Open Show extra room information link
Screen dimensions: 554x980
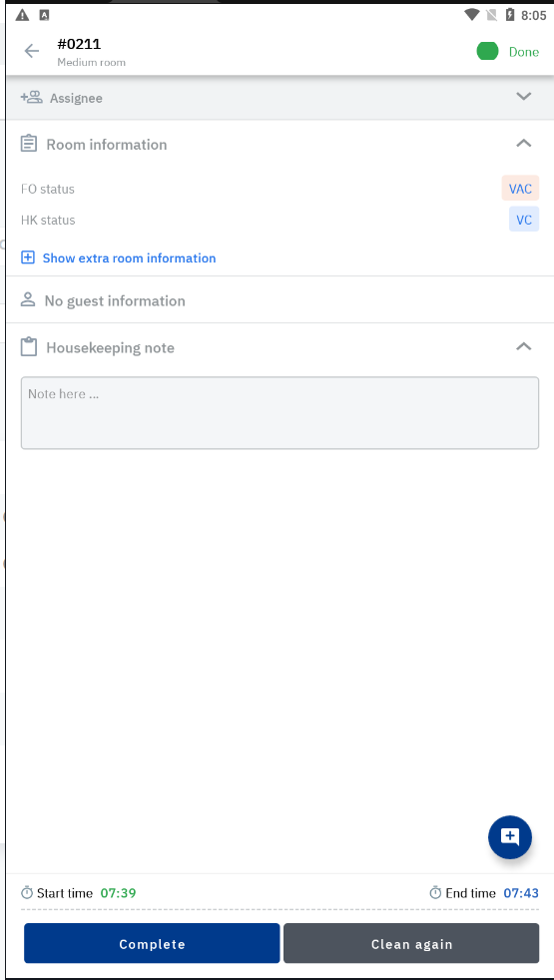pyautogui.click(x=129, y=258)
